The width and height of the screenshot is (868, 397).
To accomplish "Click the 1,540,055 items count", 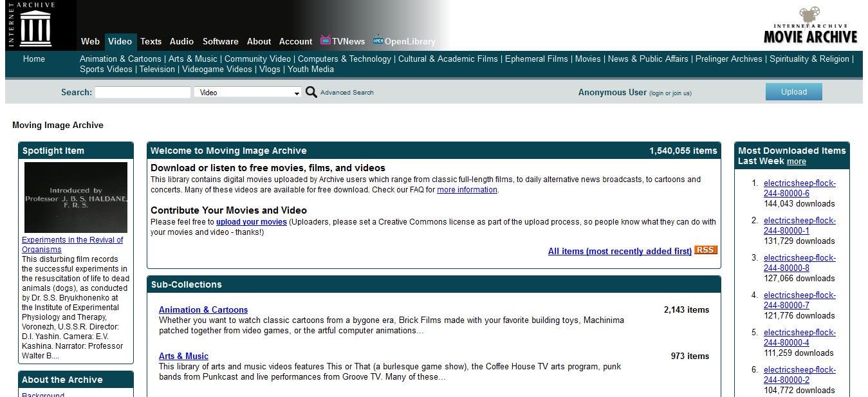I will pyautogui.click(x=683, y=151).
